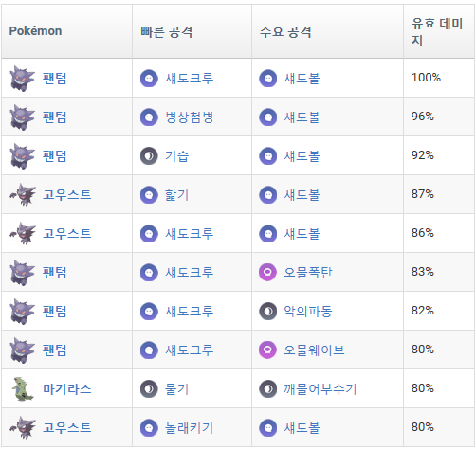Click the ghost-type icon beside 섀도크루 in first row

[x=149, y=79]
